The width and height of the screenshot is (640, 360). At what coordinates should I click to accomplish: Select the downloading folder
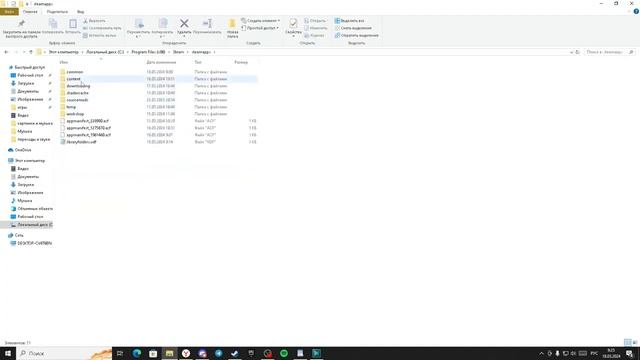tap(78, 86)
